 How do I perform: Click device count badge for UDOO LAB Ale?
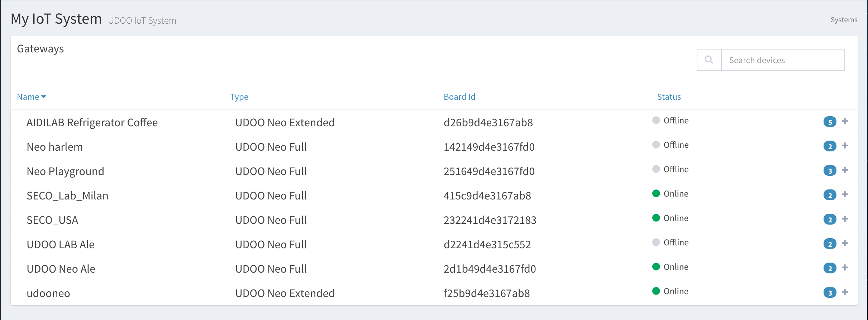(830, 244)
